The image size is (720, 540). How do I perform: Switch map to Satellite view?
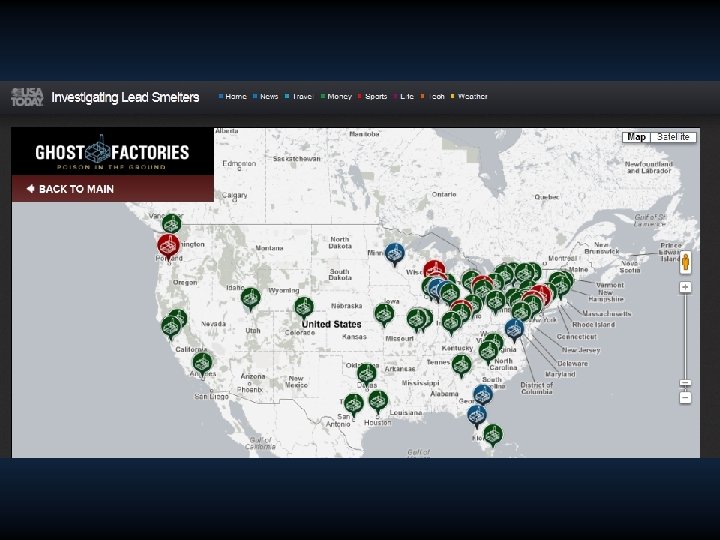(673, 137)
